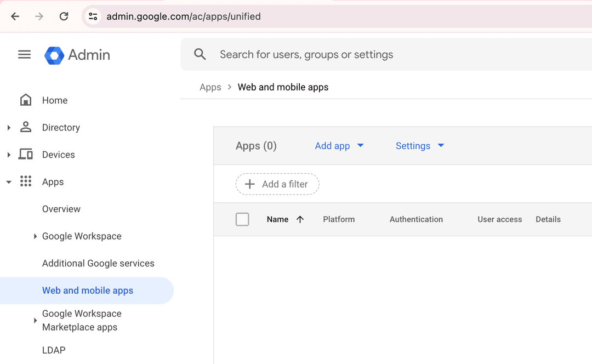The height and width of the screenshot is (364, 592).
Task: Click the sort arrow next to Name
Action: pos(300,219)
